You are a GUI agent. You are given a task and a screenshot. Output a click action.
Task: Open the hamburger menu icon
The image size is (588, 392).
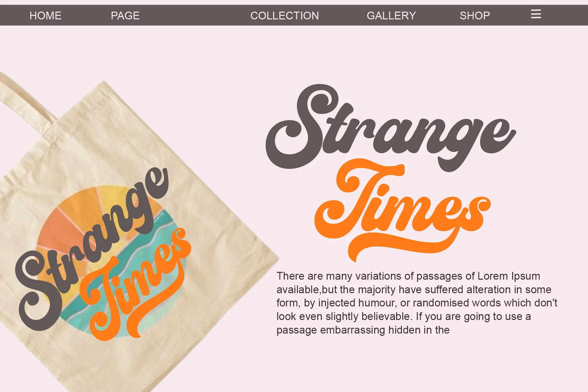tap(536, 14)
